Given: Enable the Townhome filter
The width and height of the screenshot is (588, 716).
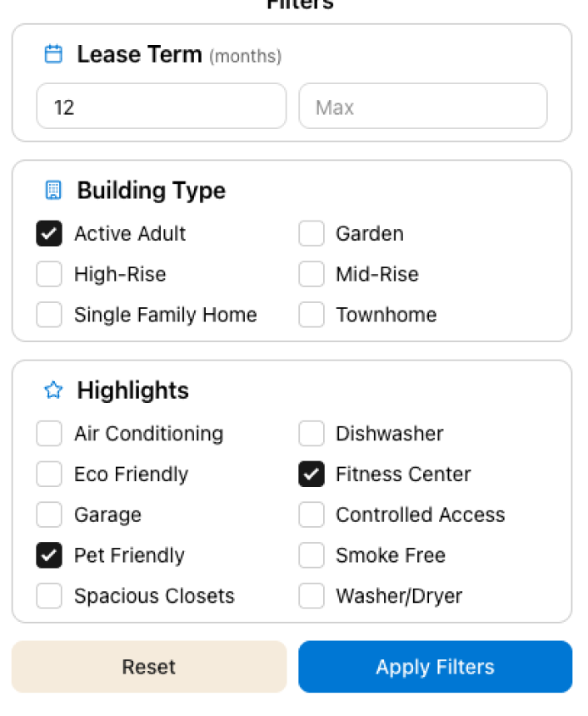Looking at the screenshot, I should pyautogui.click(x=311, y=315).
